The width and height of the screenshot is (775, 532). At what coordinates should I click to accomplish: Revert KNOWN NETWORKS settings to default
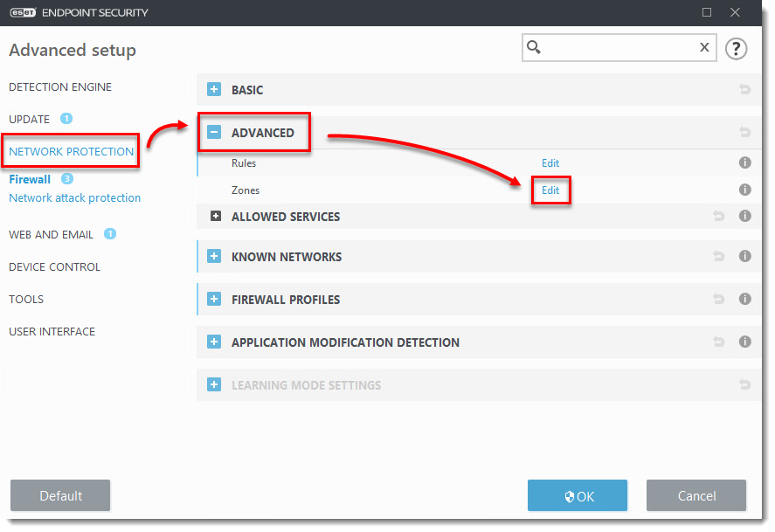(719, 256)
